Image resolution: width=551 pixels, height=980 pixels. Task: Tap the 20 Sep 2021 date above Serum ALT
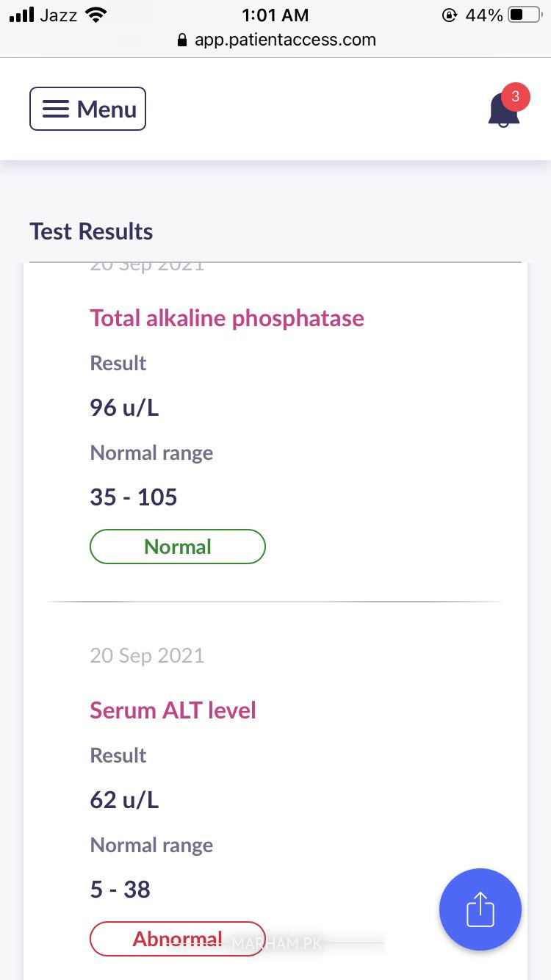click(x=147, y=655)
